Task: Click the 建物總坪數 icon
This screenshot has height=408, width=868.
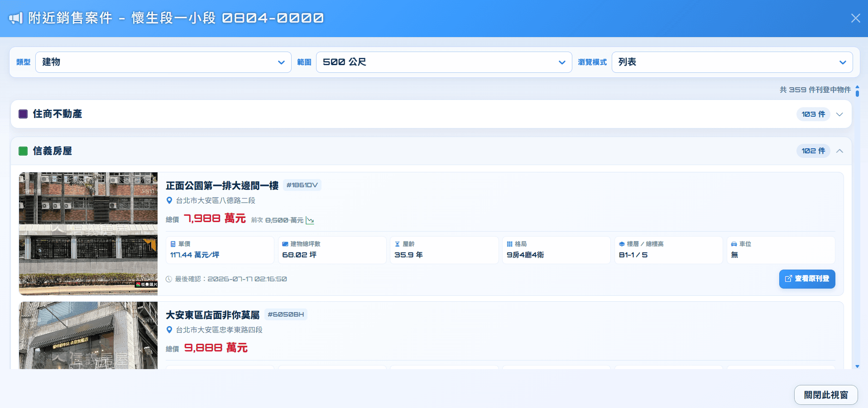Action: click(x=285, y=244)
